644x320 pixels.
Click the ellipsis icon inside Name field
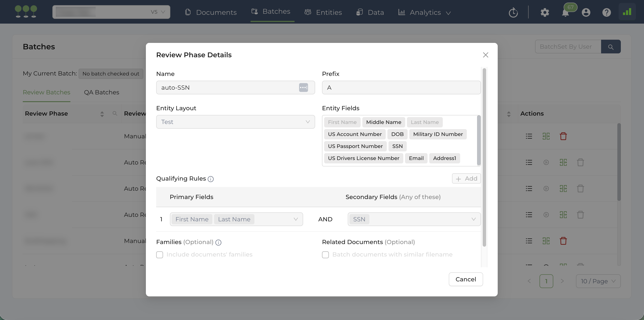303,88
